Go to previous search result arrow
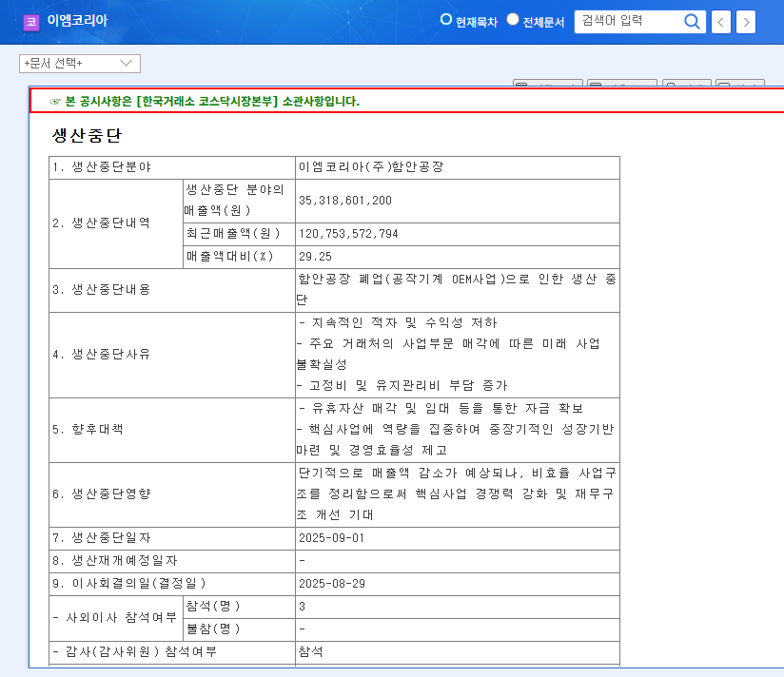The width and height of the screenshot is (784, 677). [x=721, y=22]
